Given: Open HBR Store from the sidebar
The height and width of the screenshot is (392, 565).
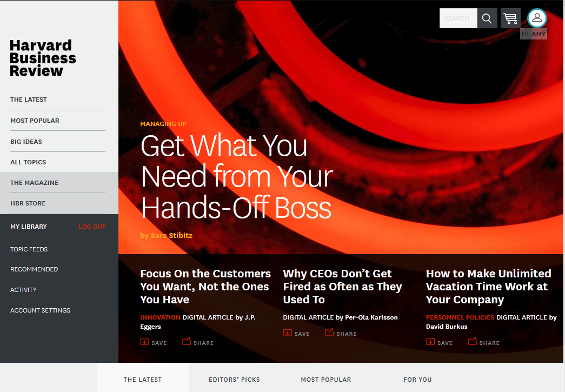Looking at the screenshot, I should tap(27, 203).
